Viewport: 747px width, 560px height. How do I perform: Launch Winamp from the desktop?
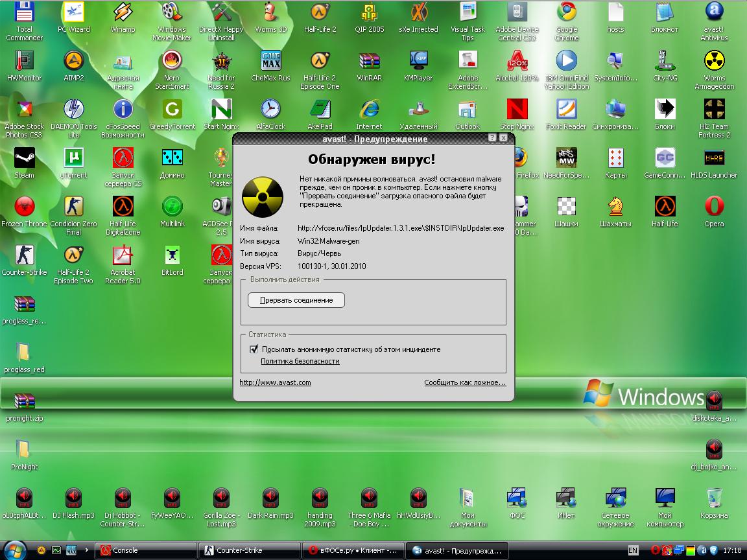[123, 13]
